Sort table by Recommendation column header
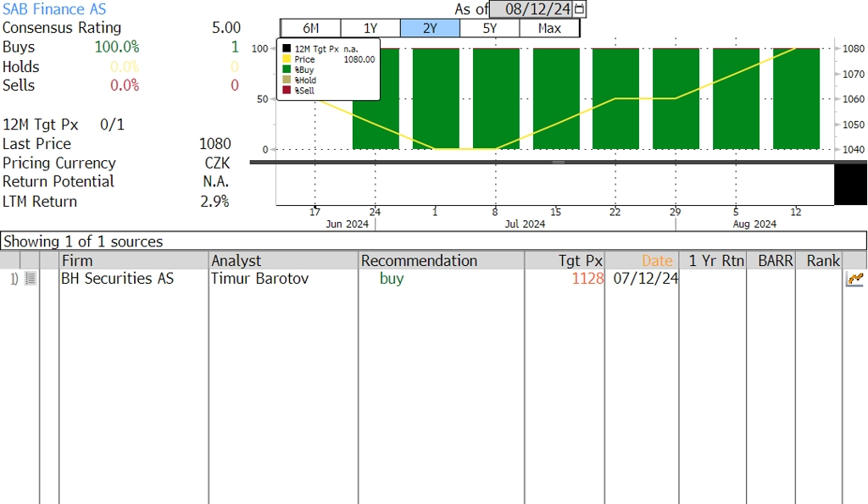Viewport: 868px width, 504px height. 441,261
